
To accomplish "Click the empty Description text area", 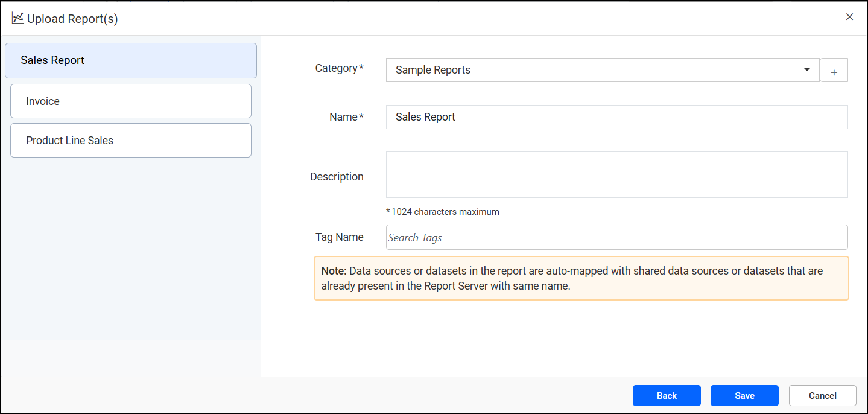I will 616,174.
